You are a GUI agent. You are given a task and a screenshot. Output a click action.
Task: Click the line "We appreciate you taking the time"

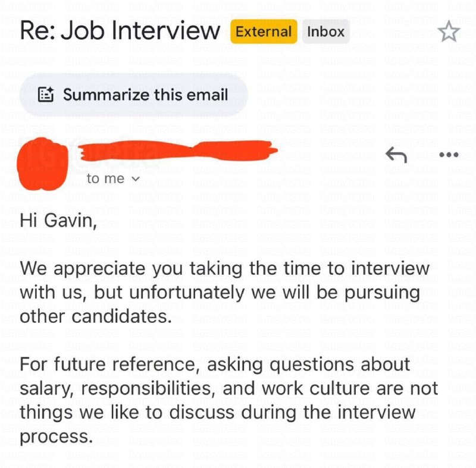pos(224,268)
